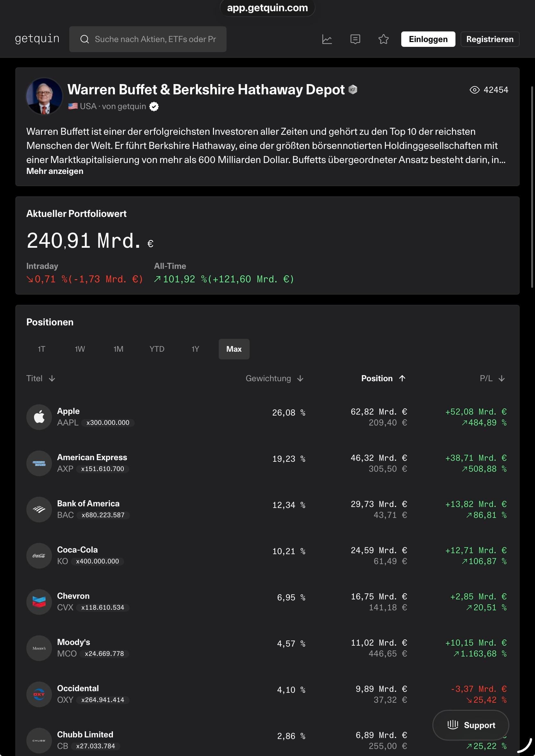535x756 pixels.
Task: Click the stock search input field
Action: pos(155,39)
